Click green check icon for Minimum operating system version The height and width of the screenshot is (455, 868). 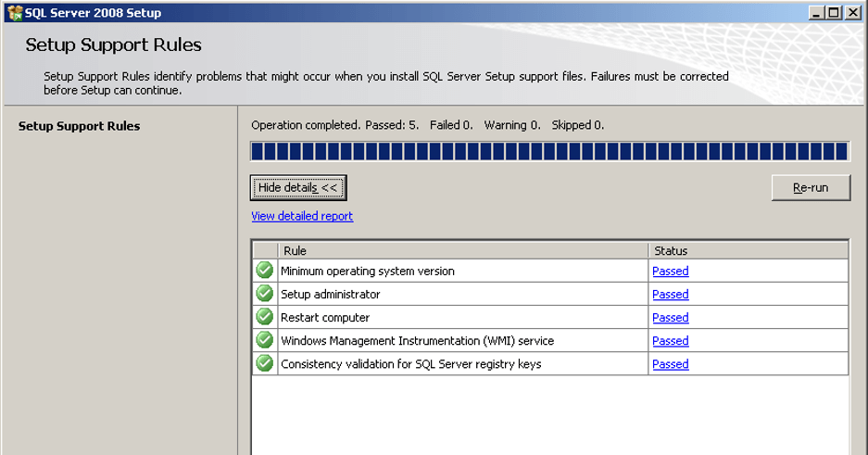tap(265, 270)
